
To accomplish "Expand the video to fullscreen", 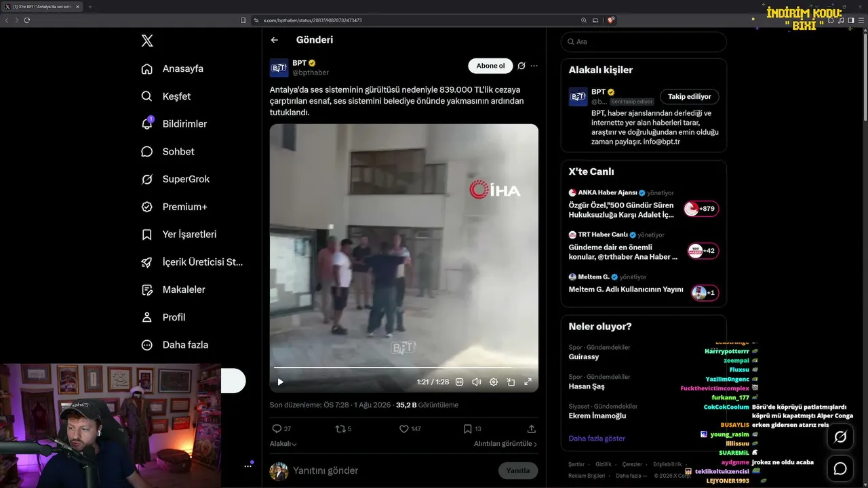I will pyautogui.click(x=528, y=382).
